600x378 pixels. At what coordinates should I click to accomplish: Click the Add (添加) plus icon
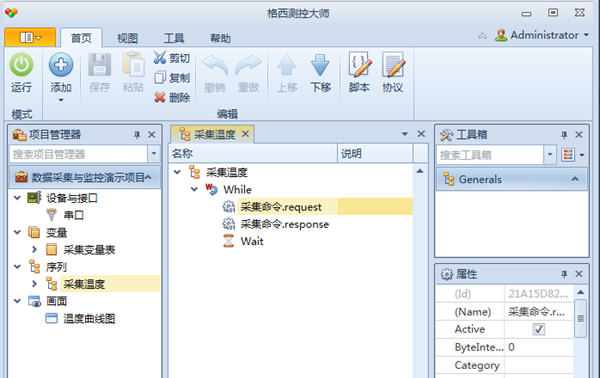click(x=61, y=65)
